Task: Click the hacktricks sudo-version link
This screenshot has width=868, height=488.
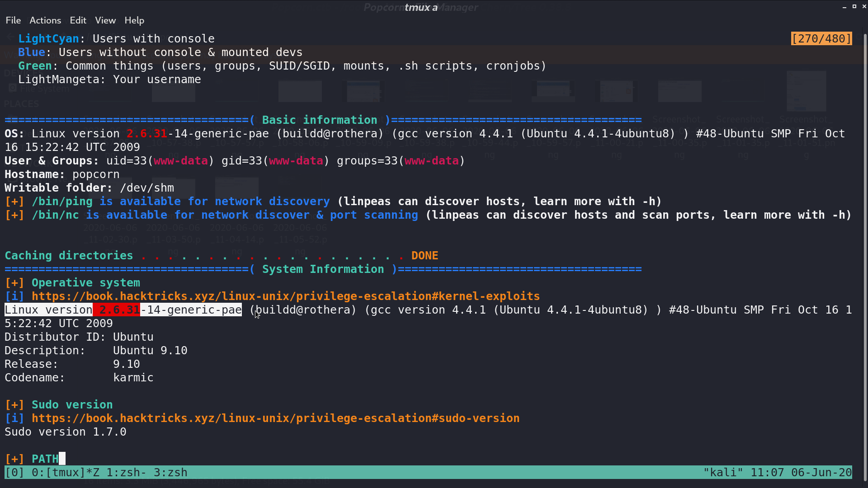Action: click(276, 418)
